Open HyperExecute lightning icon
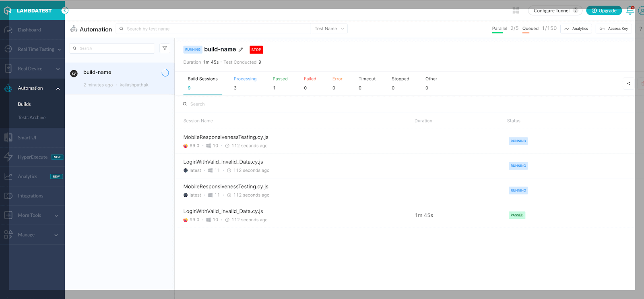The image size is (644, 299). (8, 157)
